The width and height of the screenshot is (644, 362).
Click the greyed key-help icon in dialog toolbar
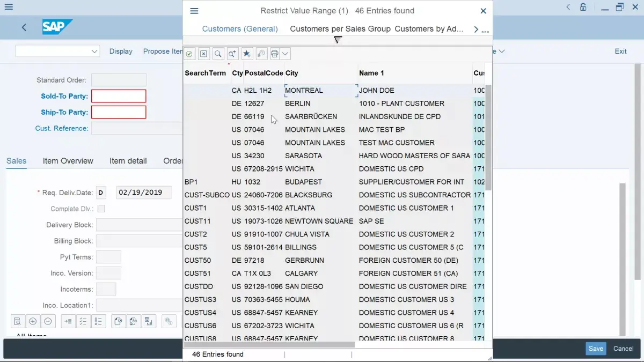261,54
